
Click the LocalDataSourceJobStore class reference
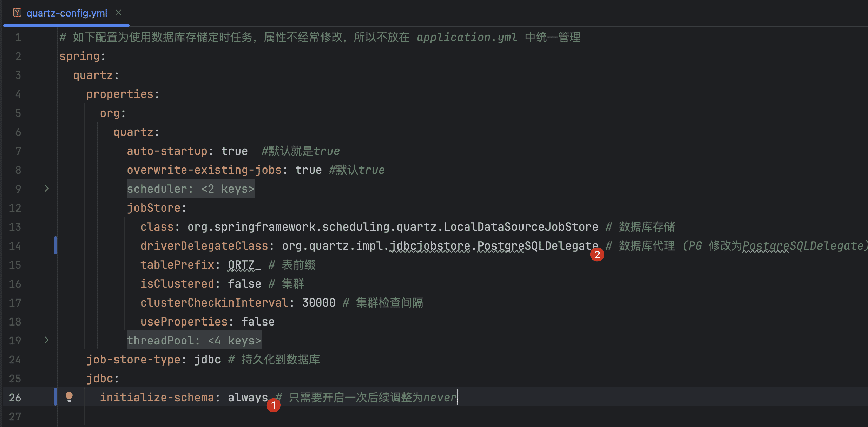coord(521,227)
